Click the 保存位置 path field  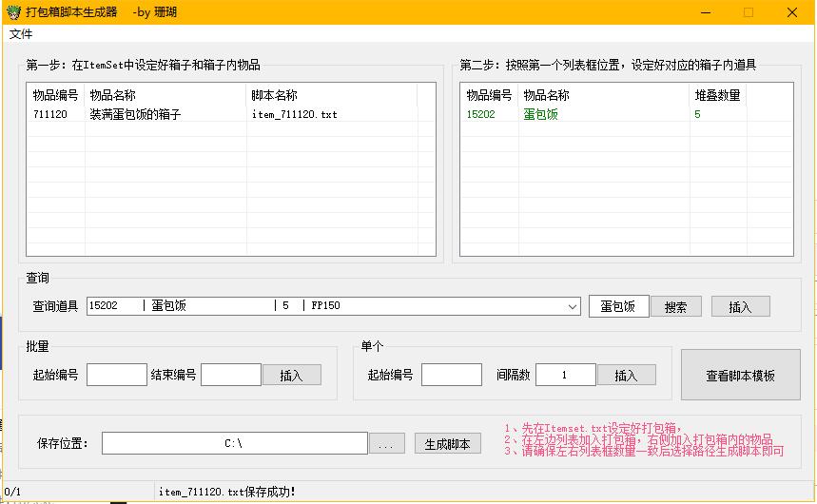234,443
